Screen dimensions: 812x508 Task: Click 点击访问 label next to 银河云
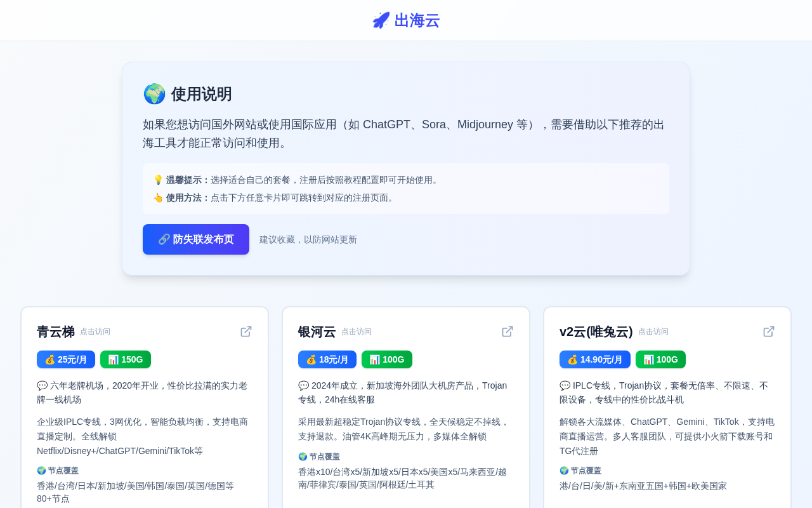(357, 331)
